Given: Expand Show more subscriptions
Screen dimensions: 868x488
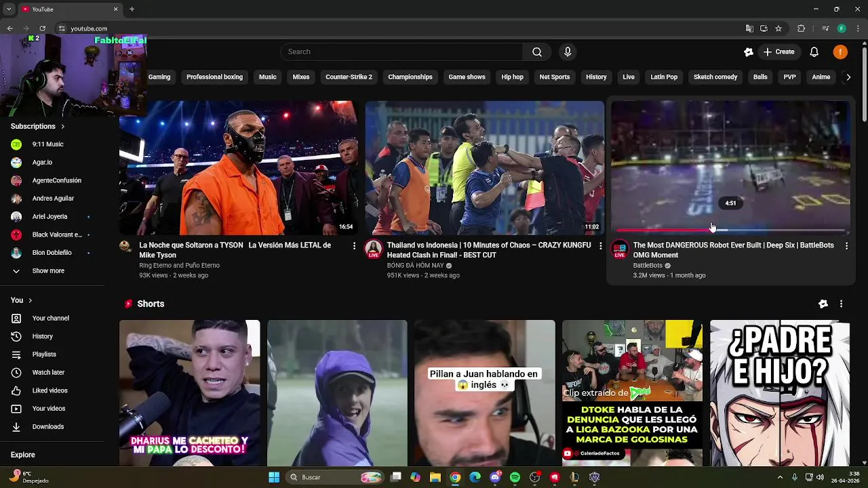Looking at the screenshot, I should (x=48, y=271).
